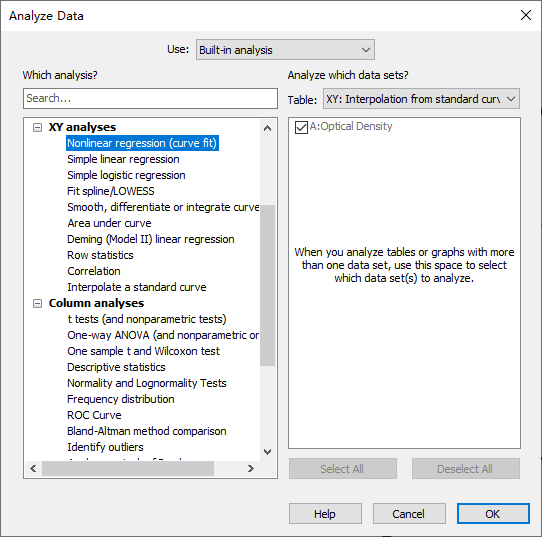Choose Area under curve analysis
Screen dimensions: 542x537
point(109,223)
